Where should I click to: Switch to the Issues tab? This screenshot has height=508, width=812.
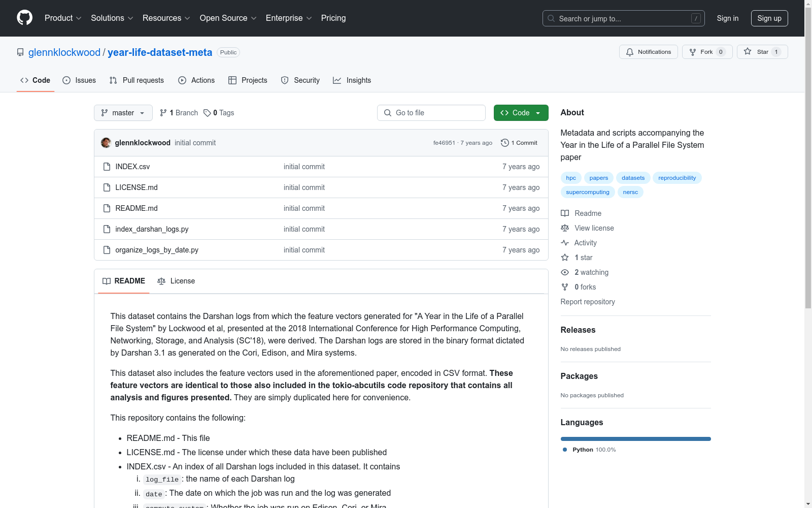pyautogui.click(x=79, y=80)
